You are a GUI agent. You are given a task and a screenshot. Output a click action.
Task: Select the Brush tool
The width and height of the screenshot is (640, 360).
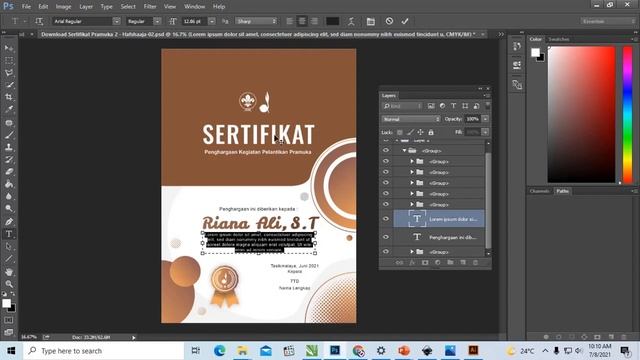pyautogui.click(x=9, y=135)
